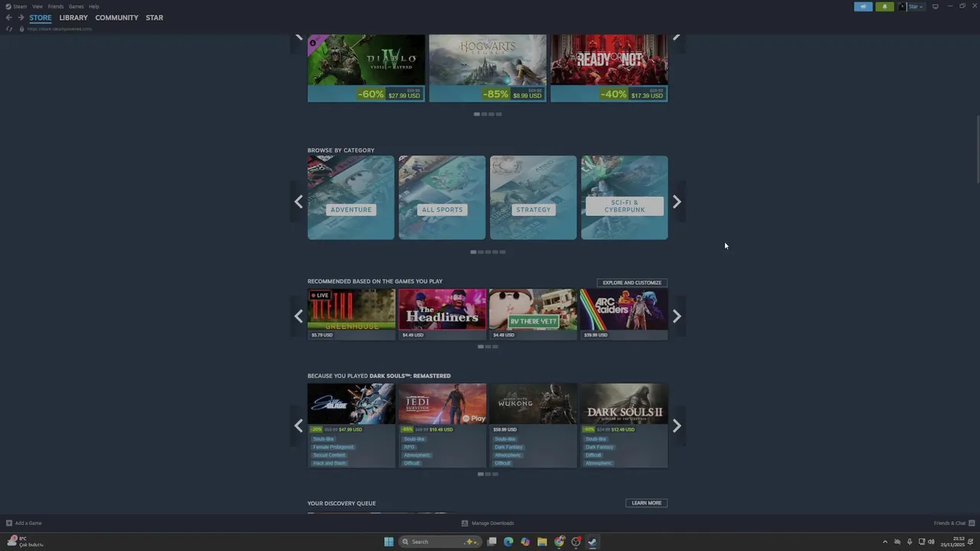Click the Windows taskbar Search box
The height and width of the screenshot is (551, 980).
pyautogui.click(x=440, y=542)
